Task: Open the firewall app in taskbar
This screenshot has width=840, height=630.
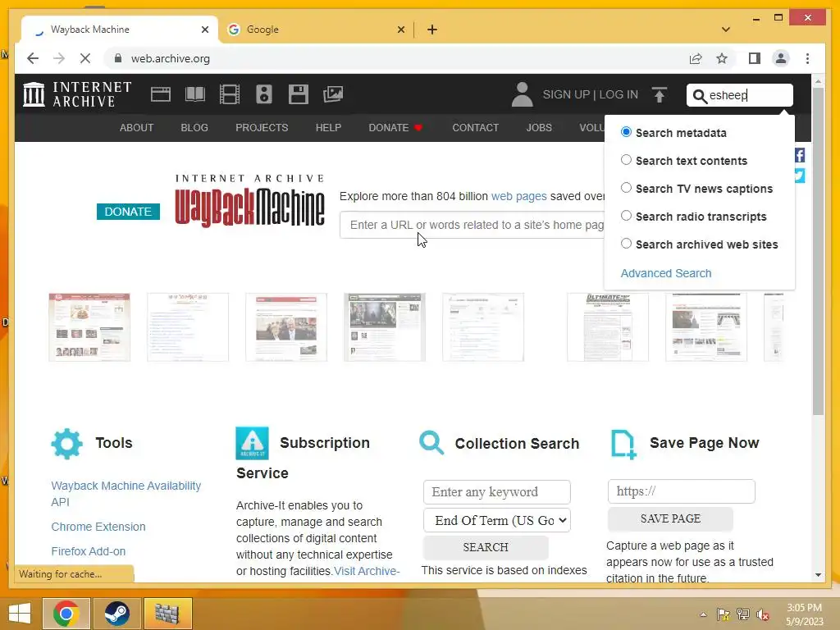Action: (x=167, y=613)
